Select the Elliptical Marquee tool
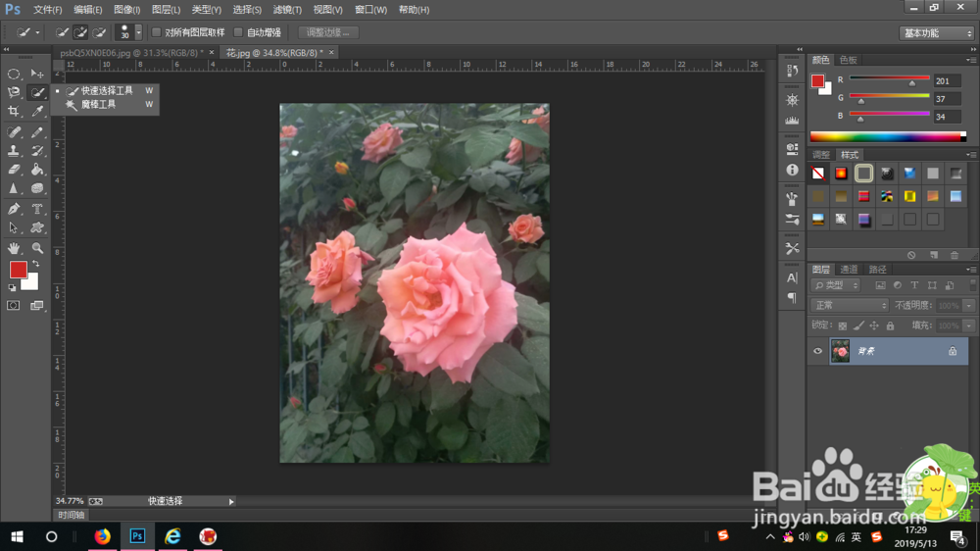The height and width of the screenshot is (551, 980). (x=13, y=74)
